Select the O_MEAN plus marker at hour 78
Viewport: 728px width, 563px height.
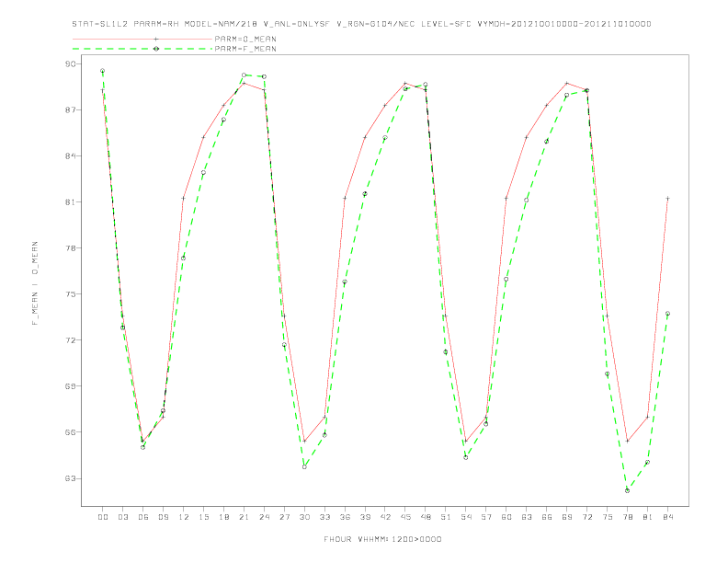click(627, 441)
